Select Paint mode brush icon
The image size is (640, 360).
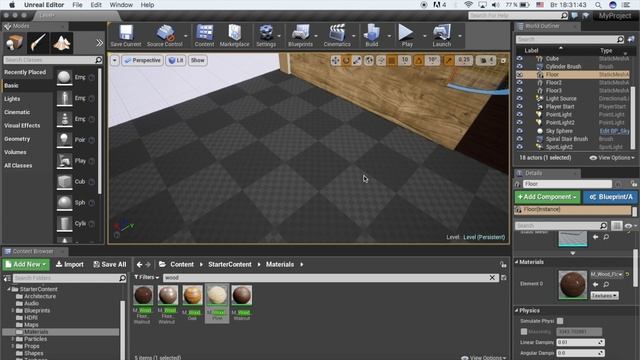(38, 43)
